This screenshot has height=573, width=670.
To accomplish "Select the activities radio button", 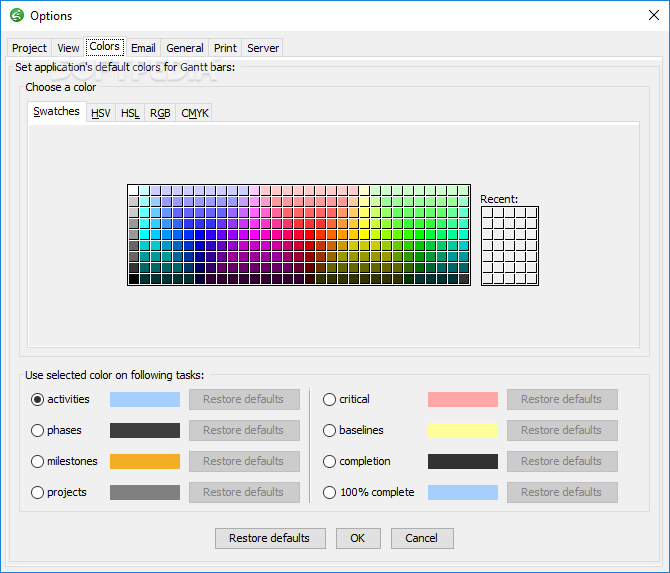I will (38, 400).
